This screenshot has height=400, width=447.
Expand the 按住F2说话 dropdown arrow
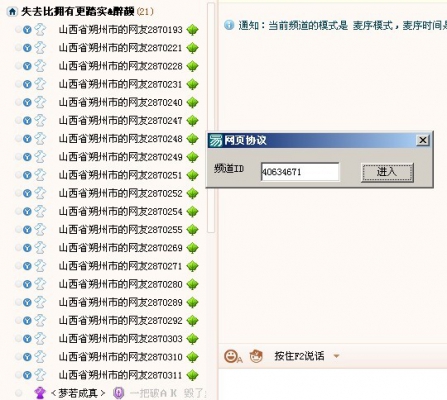coord(336,356)
